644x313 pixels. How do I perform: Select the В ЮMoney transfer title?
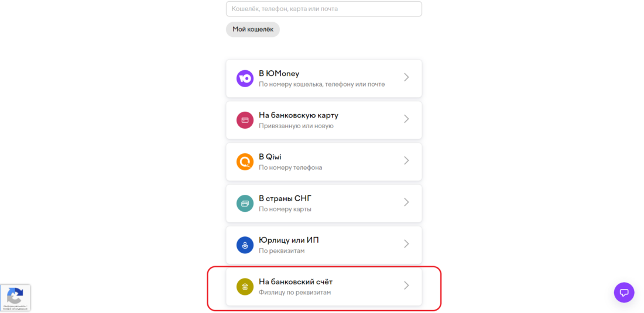coord(279,74)
